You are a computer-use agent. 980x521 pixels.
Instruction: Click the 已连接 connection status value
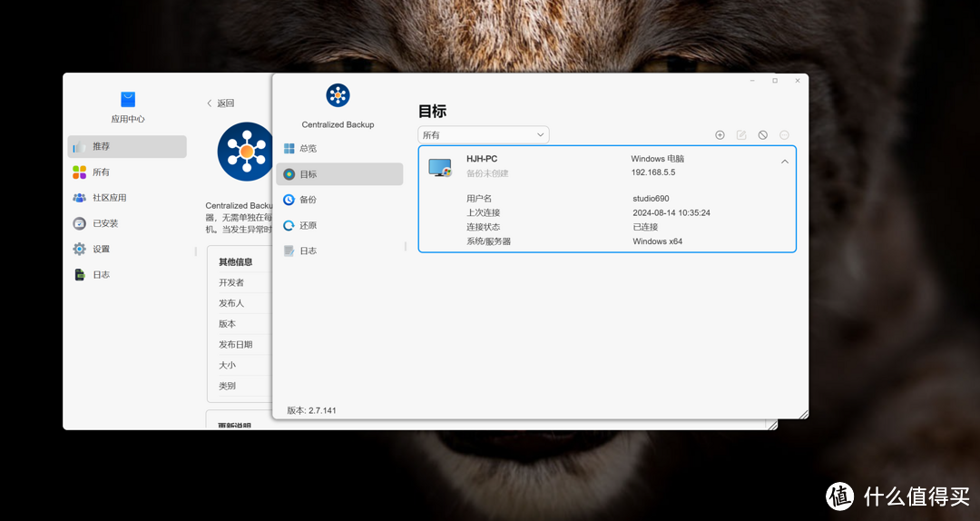[x=645, y=227]
